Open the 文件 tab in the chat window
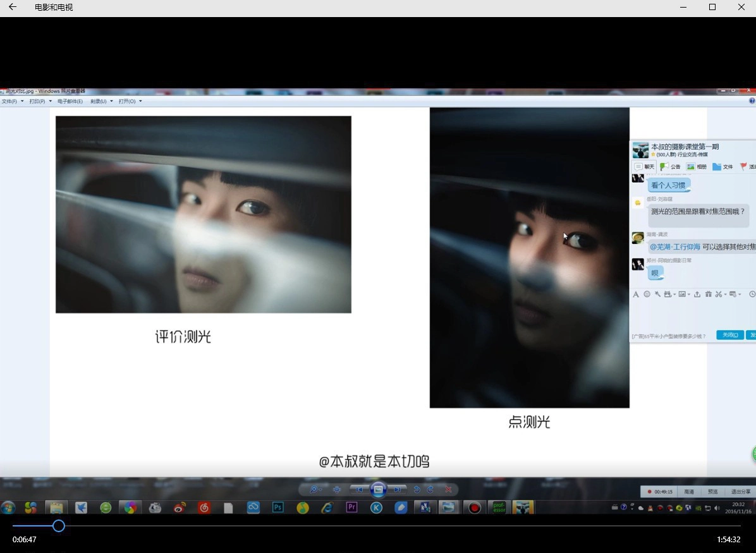The width and height of the screenshot is (756, 553). point(722,167)
